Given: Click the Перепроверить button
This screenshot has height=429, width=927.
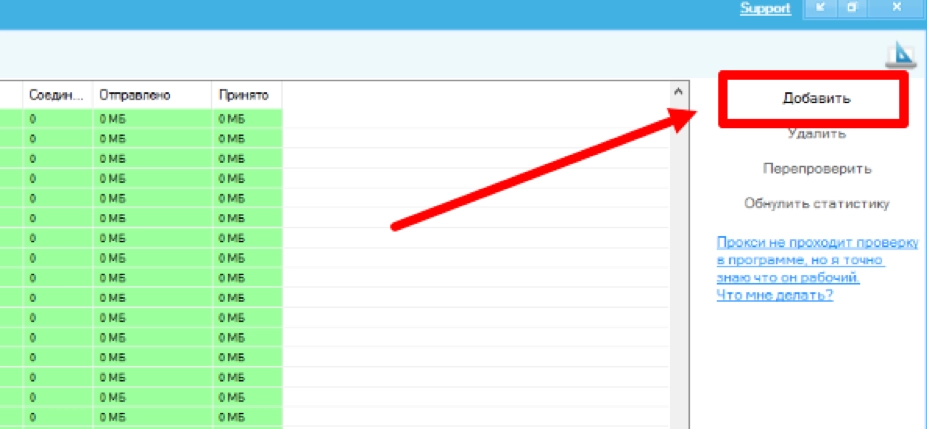Looking at the screenshot, I should (x=816, y=168).
